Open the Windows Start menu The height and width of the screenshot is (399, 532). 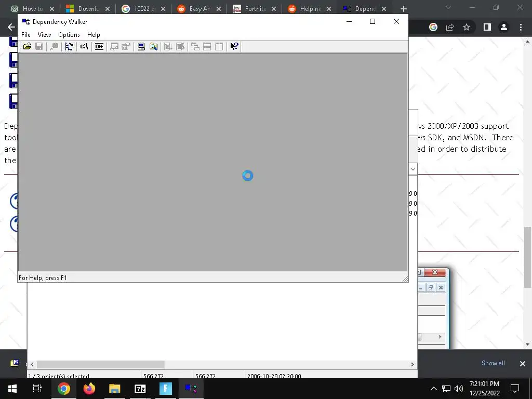[x=12, y=389]
